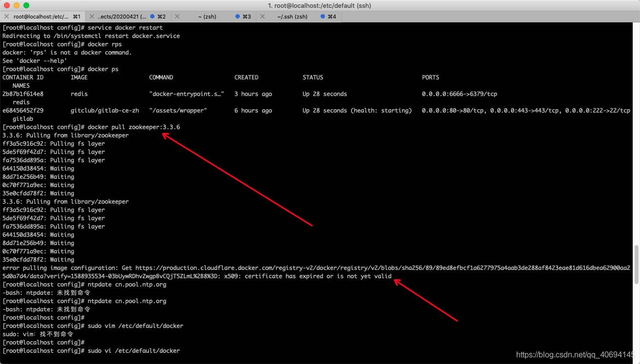
Task: Click the red close traffic light button
Action: click(x=8, y=5)
